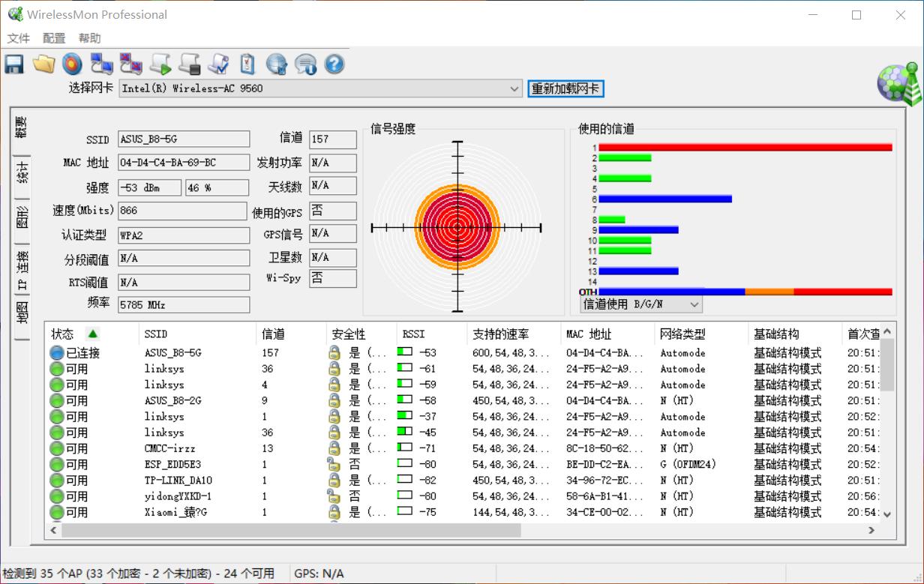This screenshot has width=924, height=584.
Task: Select the connect network adapter icon
Action: pos(102,64)
